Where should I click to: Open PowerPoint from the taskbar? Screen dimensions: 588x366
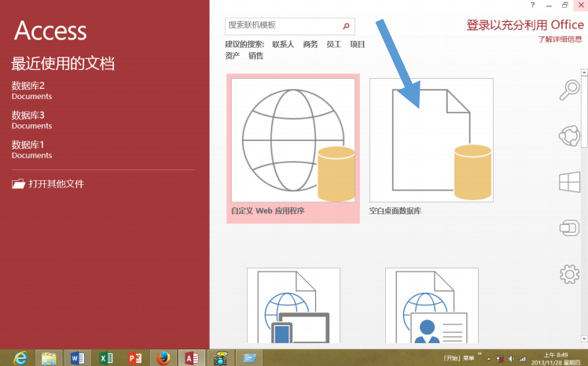(135, 358)
